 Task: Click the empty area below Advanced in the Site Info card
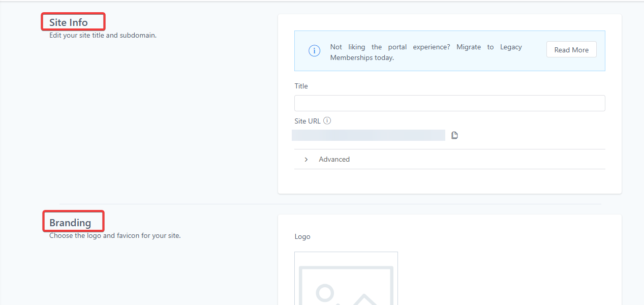tap(449, 181)
